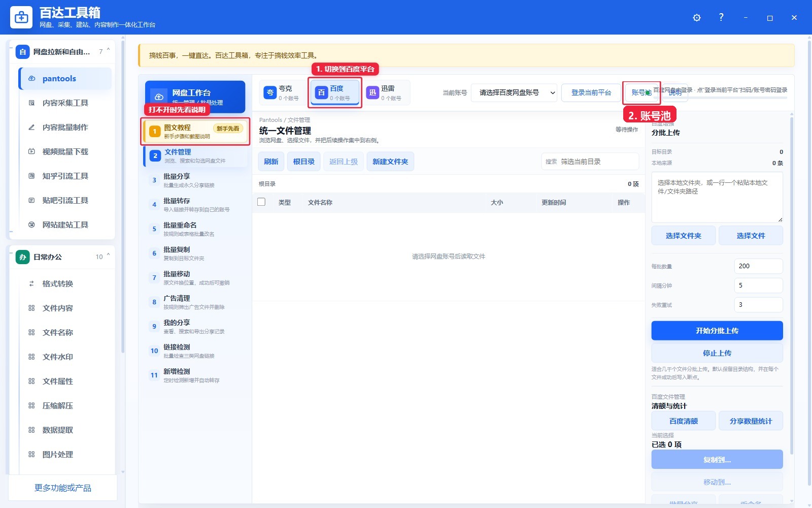The image size is (812, 508).
Task: Click 文件水印 grid icon
Action: [x=31, y=357]
